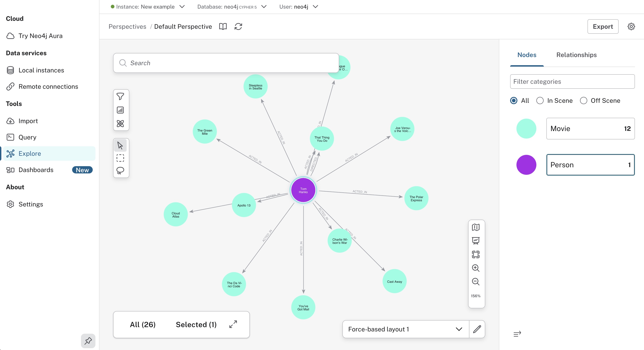644x350 pixels.
Task: Open Dashboards from the sidebar
Action: coord(36,170)
